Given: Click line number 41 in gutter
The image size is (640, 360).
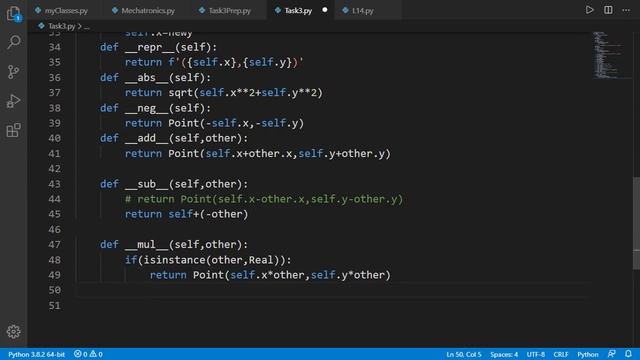Looking at the screenshot, I should click(54, 154).
